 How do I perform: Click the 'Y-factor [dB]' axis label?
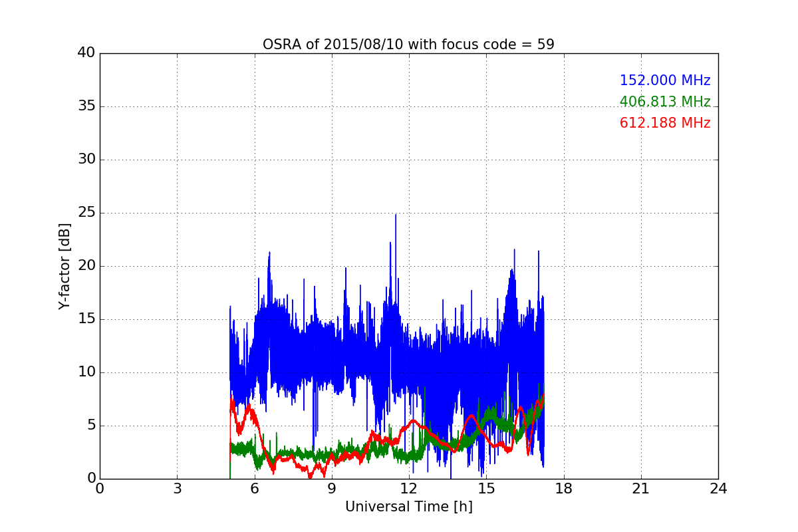[x=65, y=266]
